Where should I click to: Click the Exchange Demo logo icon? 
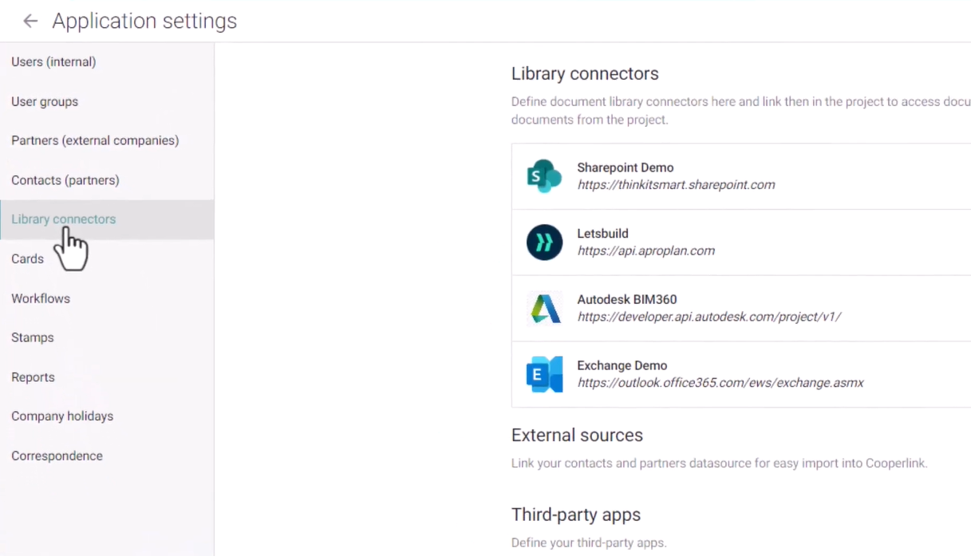tap(544, 374)
